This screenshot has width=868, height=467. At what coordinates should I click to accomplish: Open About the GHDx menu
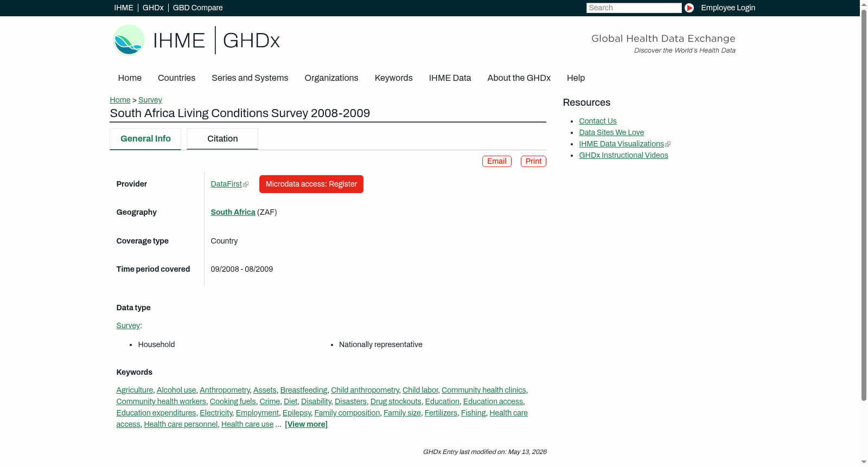coord(519,78)
